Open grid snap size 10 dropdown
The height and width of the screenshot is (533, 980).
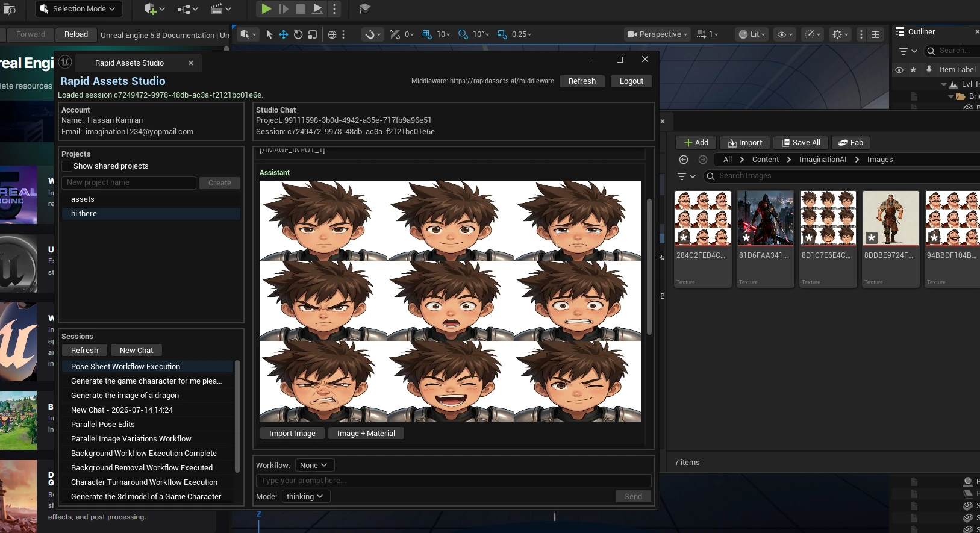pyautogui.click(x=443, y=34)
